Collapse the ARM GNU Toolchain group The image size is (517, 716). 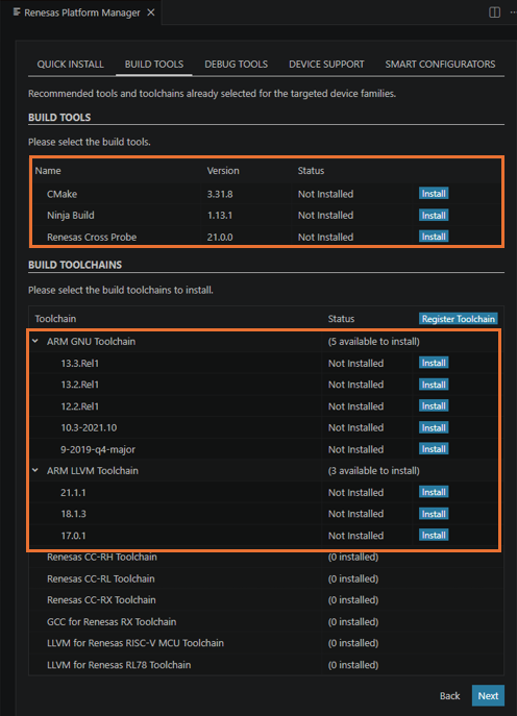point(35,341)
